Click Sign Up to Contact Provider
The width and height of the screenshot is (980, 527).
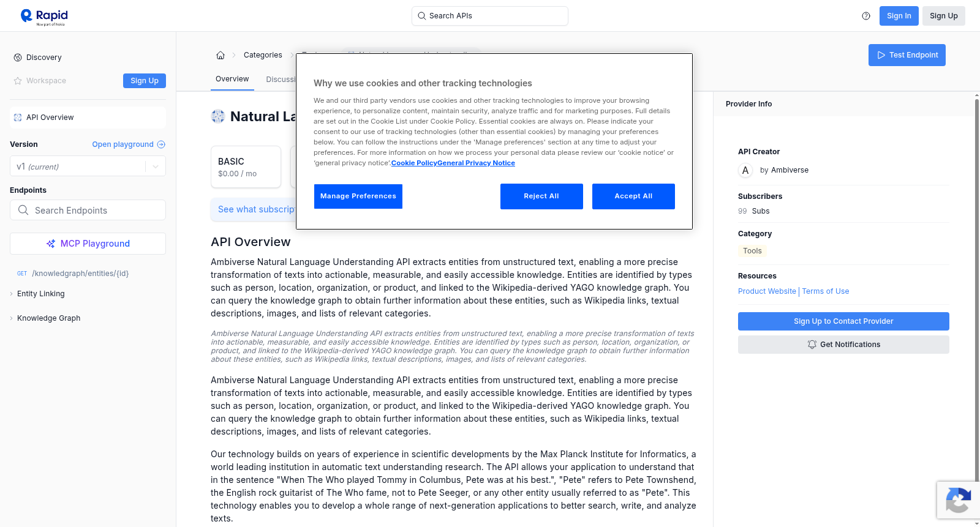[843, 321]
